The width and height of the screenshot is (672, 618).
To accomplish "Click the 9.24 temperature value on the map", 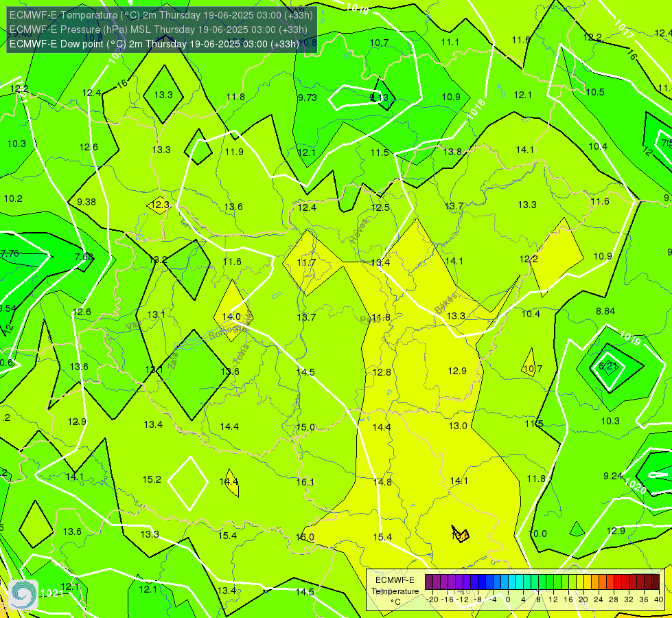I will pyautogui.click(x=613, y=476).
